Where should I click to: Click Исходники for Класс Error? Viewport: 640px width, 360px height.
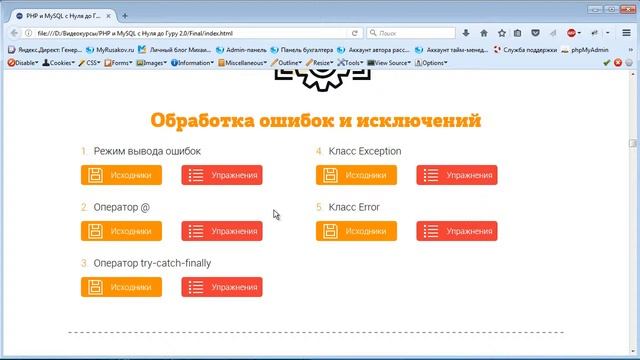[x=356, y=231]
